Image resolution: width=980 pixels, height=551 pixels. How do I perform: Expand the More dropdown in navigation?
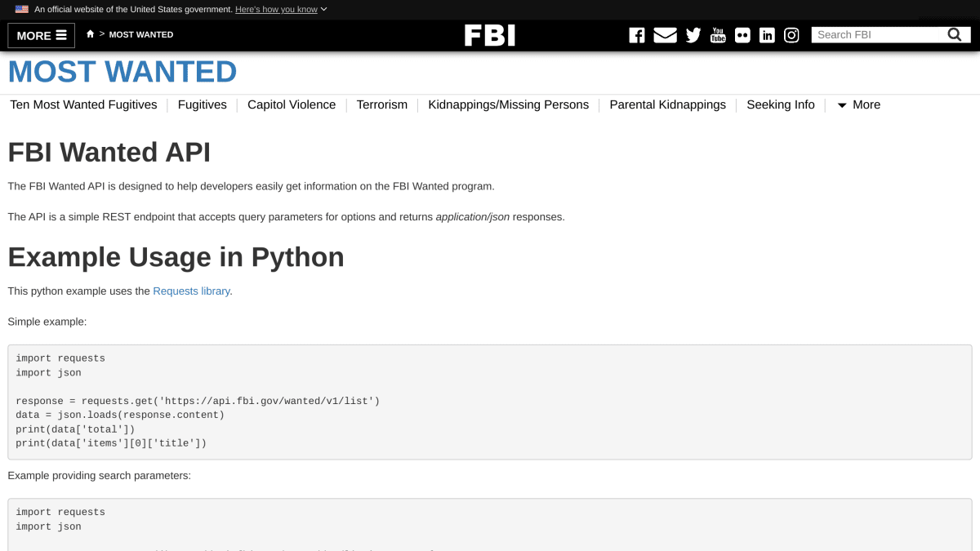click(858, 104)
